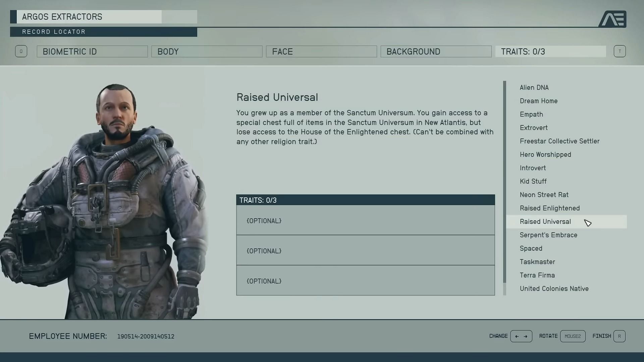The width and height of the screenshot is (644, 362).
Task: Click the ROTATE MOUSE2 button
Action: (573, 336)
